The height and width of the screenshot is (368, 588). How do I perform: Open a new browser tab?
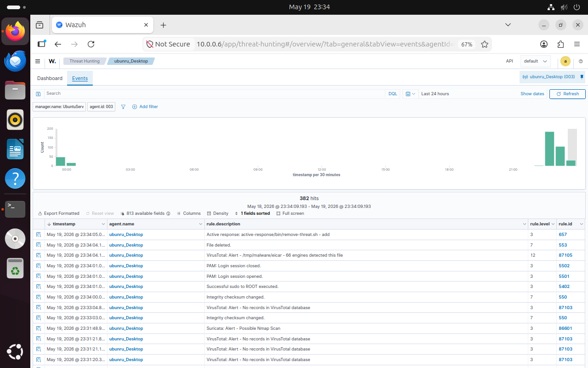(x=163, y=25)
